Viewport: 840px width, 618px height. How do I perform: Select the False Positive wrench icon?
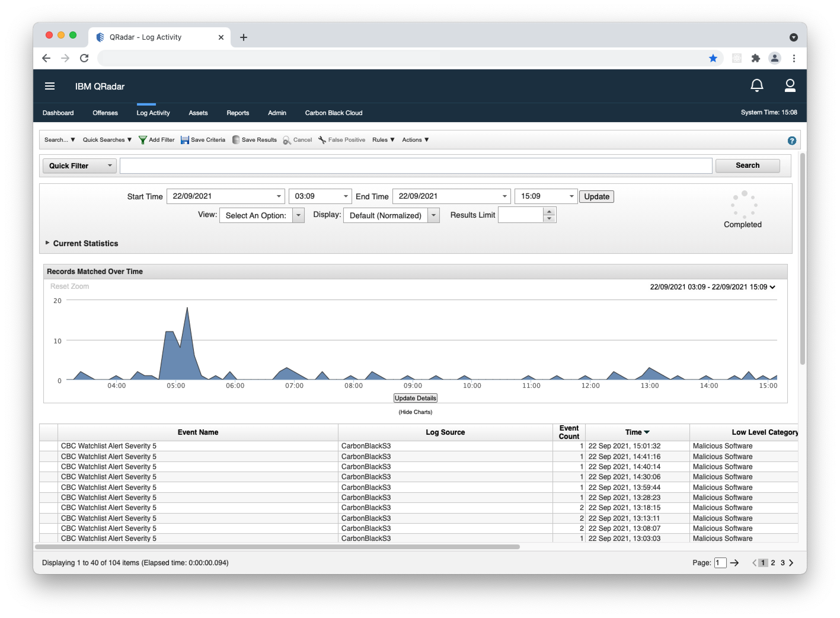[322, 140]
